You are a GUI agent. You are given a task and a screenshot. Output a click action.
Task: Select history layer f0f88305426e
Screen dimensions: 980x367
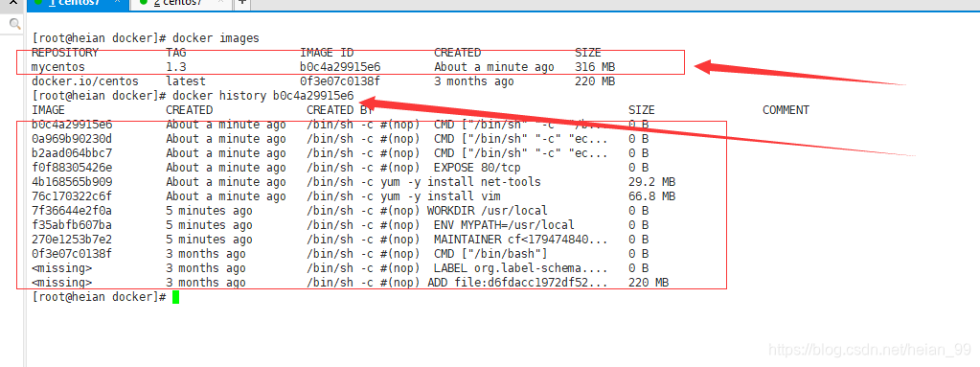click(72, 168)
